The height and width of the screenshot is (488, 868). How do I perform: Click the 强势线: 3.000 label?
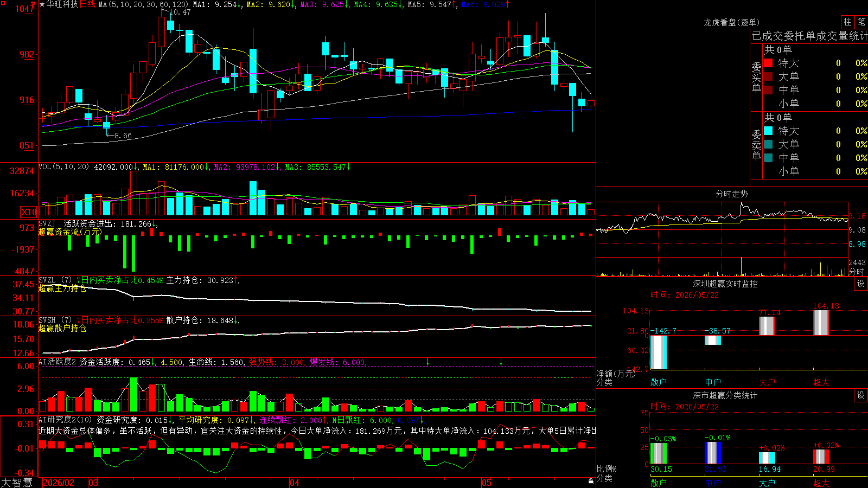pyautogui.click(x=277, y=362)
